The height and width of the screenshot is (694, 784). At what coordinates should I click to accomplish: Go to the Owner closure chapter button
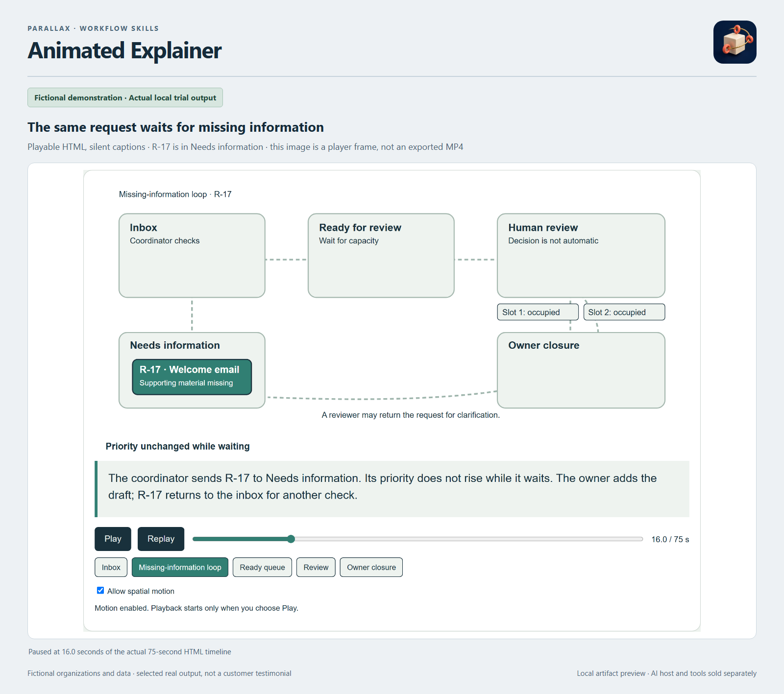coord(371,567)
